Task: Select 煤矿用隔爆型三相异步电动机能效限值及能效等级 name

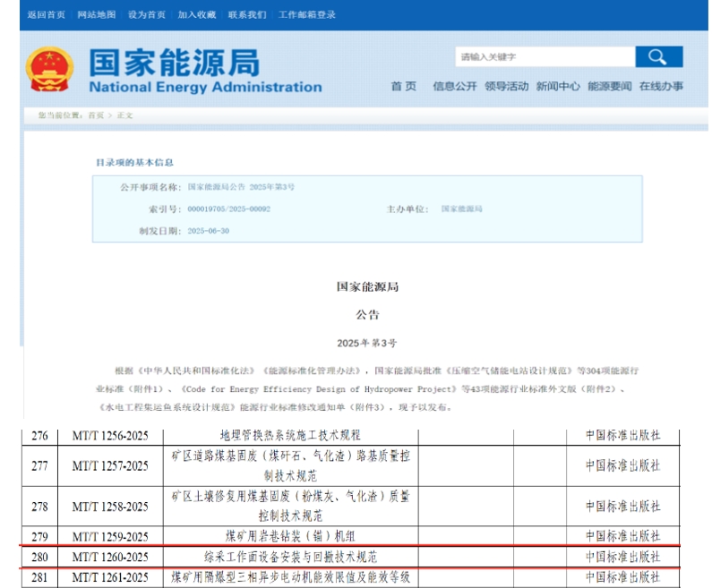Action: [290, 577]
